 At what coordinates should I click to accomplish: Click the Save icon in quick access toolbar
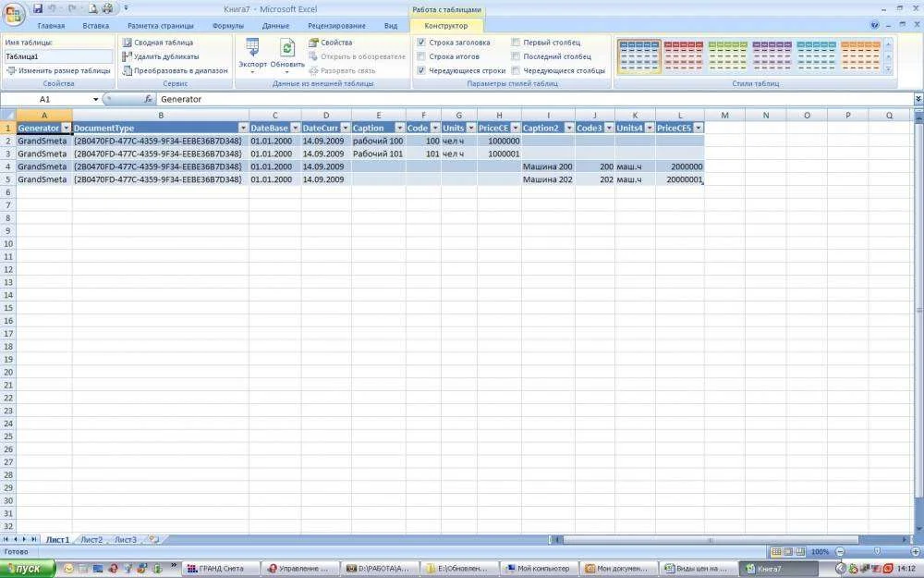pos(38,8)
